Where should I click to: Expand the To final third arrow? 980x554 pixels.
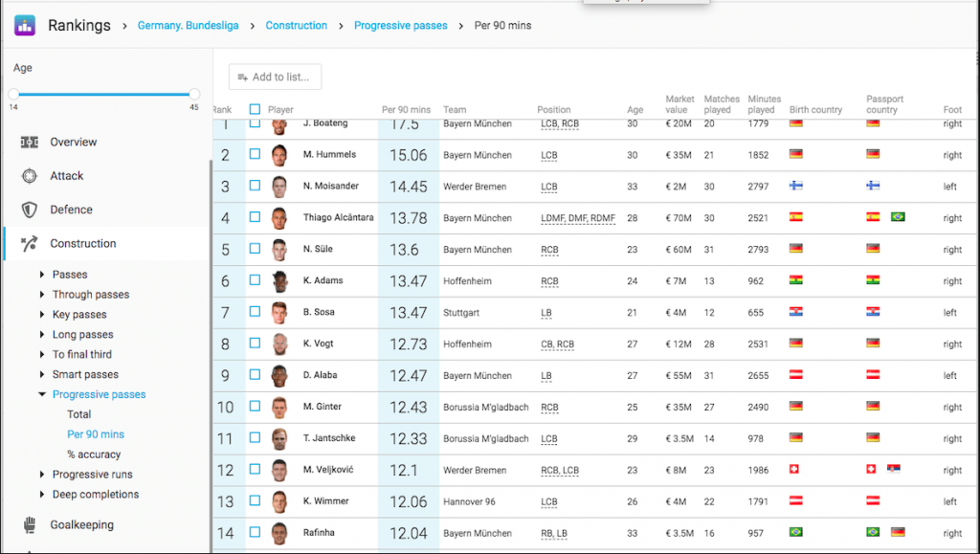point(42,354)
